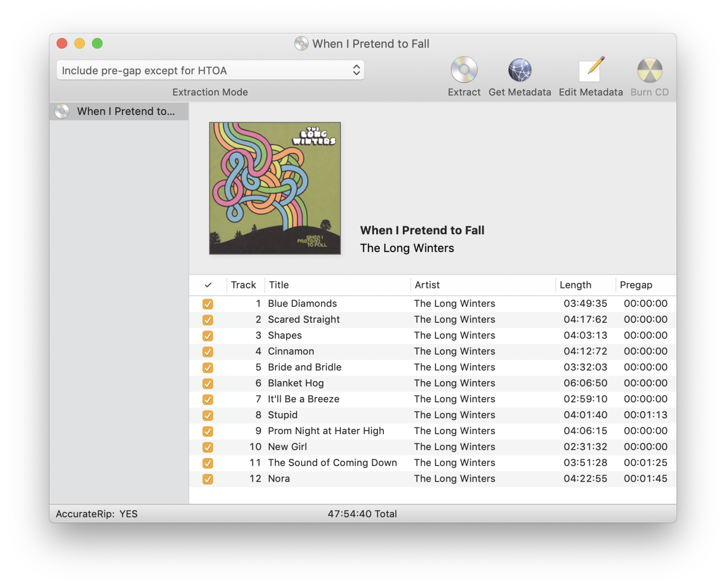Click the Extract CD icon
Viewport: 726px width, 588px height.
[464, 70]
